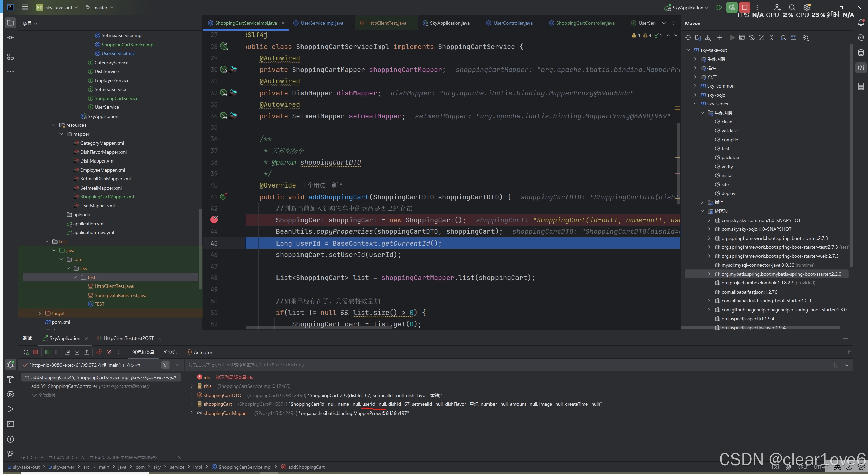Switch to the 控制台 console tab
The width and height of the screenshot is (868, 474).
[170, 352]
